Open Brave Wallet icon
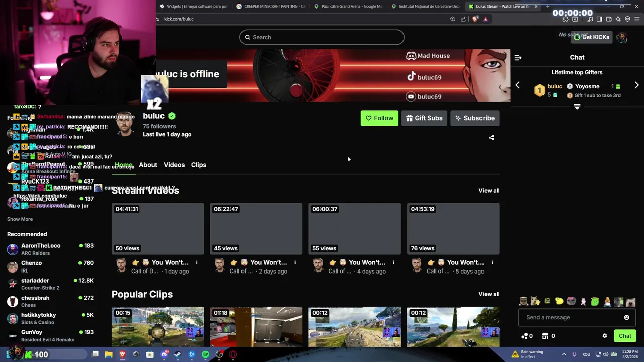Screen dimensions: 644x362 tap(609, 19)
